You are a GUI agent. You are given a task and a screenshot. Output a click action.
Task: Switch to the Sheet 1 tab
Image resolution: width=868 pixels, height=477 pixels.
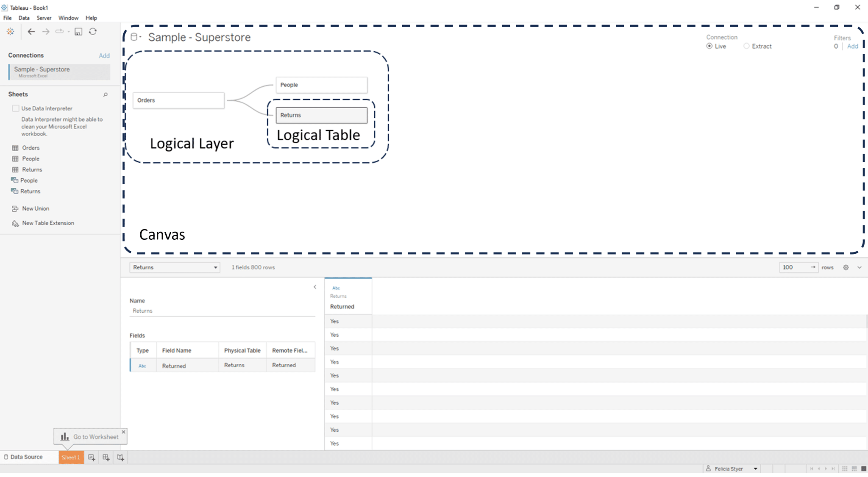pyautogui.click(x=71, y=457)
